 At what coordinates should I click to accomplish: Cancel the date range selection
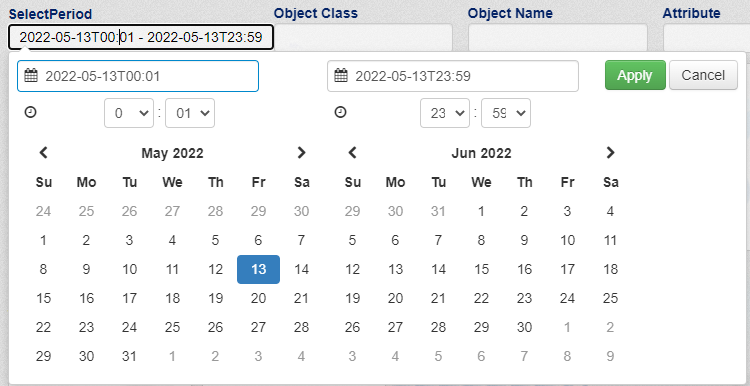click(x=703, y=75)
